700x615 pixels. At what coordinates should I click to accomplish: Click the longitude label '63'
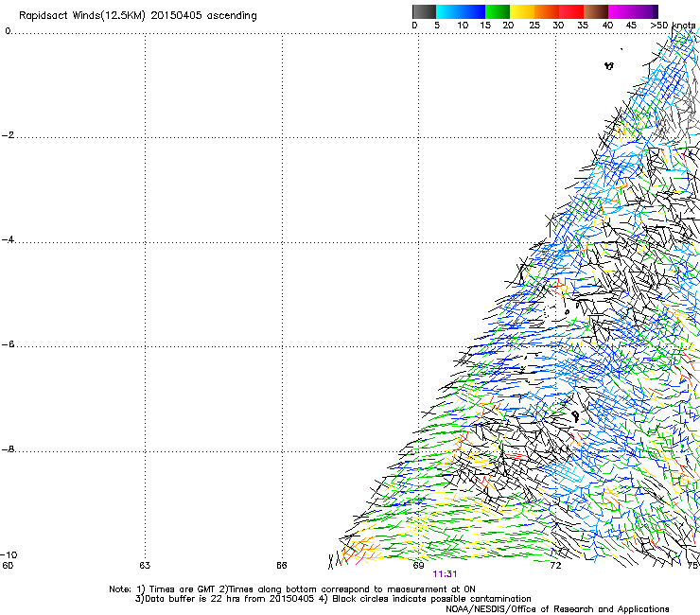click(145, 566)
